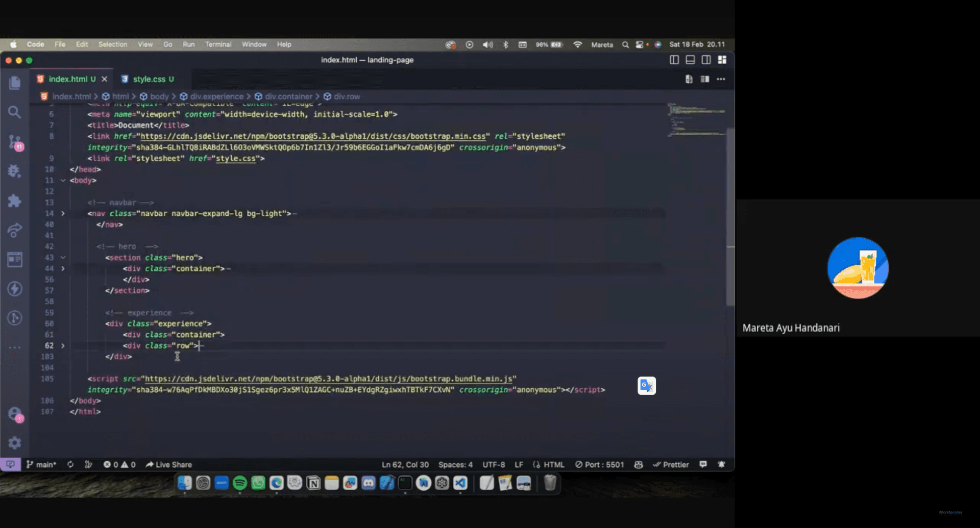Open the Manage gear icon
The width and height of the screenshot is (980, 528).
15,442
